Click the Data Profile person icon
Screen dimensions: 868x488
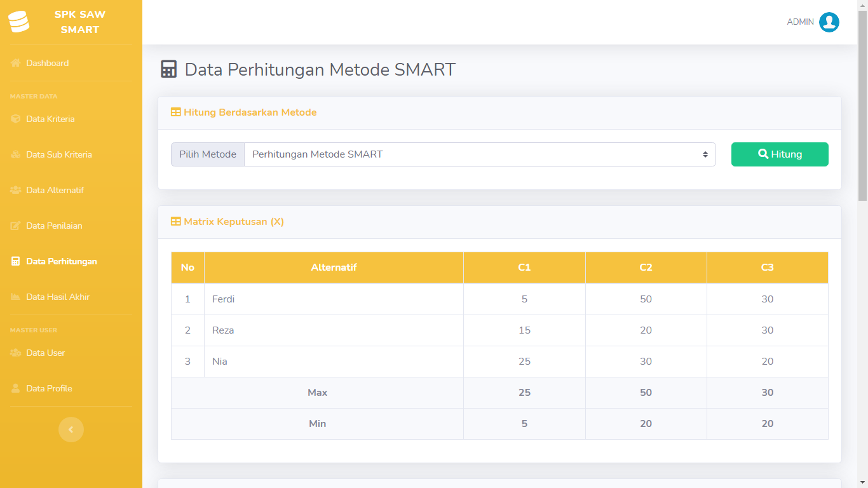pos(16,388)
